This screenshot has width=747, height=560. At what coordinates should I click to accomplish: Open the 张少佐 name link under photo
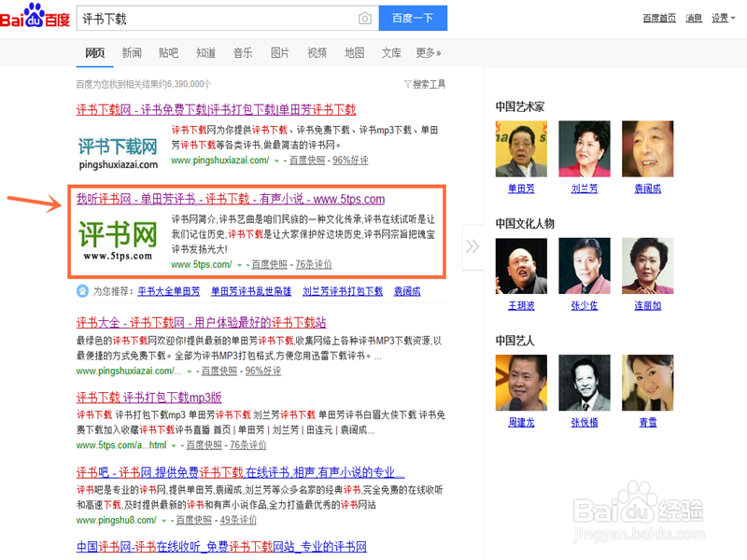585,306
